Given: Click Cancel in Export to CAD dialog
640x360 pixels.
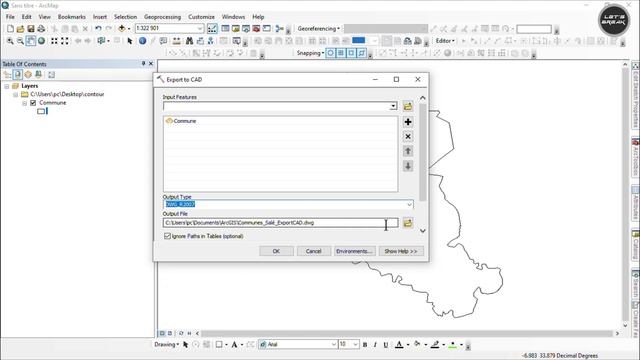Looking at the screenshot, I should pos(313,251).
